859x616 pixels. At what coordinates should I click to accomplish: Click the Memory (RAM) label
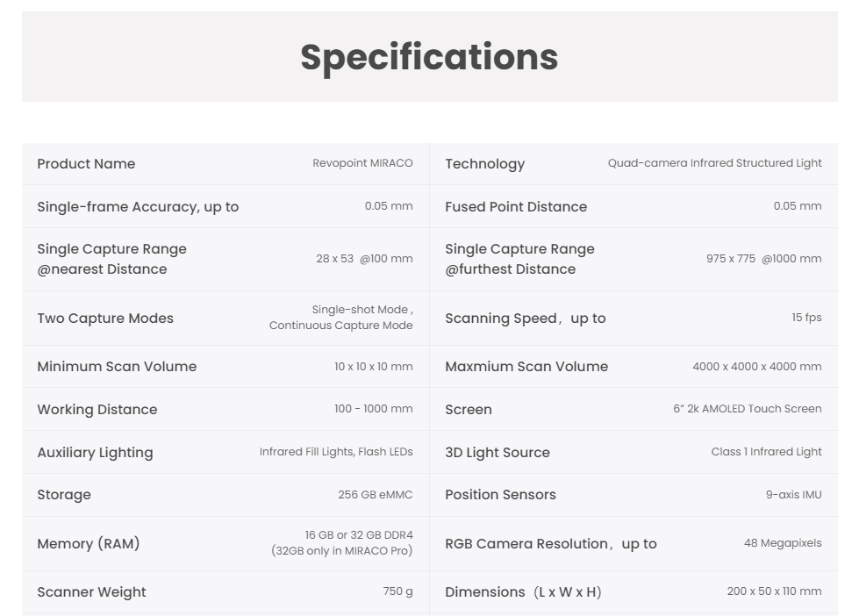(89, 544)
